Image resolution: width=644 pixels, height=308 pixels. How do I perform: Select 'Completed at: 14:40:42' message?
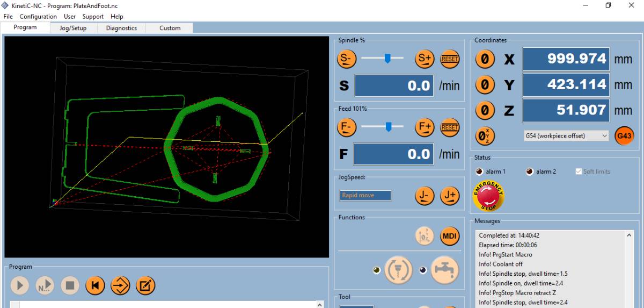[509, 235]
